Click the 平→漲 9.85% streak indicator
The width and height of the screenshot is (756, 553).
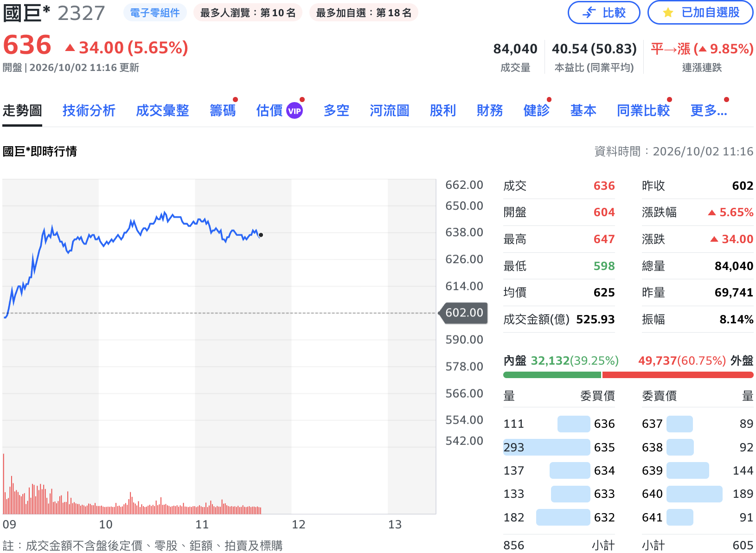(702, 49)
